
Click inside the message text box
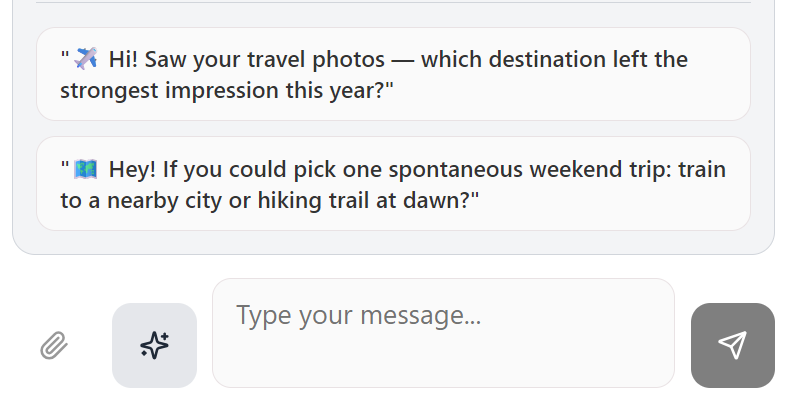(x=443, y=333)
